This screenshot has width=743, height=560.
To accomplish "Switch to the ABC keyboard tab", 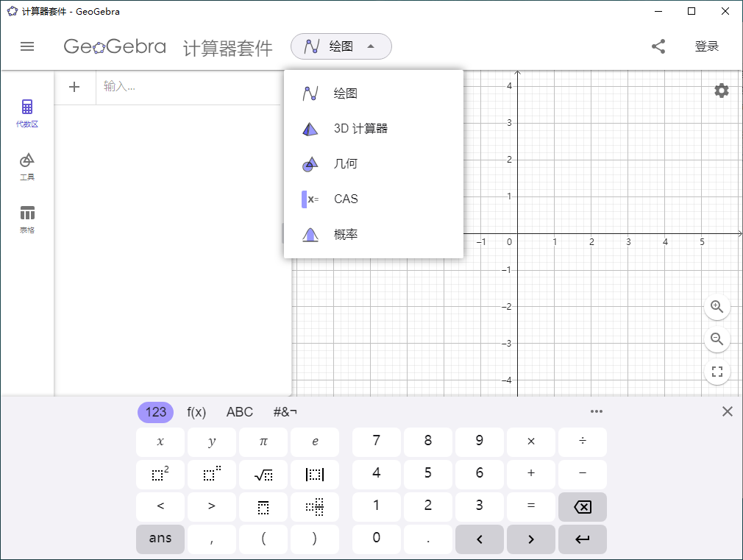I will point(239,412).
